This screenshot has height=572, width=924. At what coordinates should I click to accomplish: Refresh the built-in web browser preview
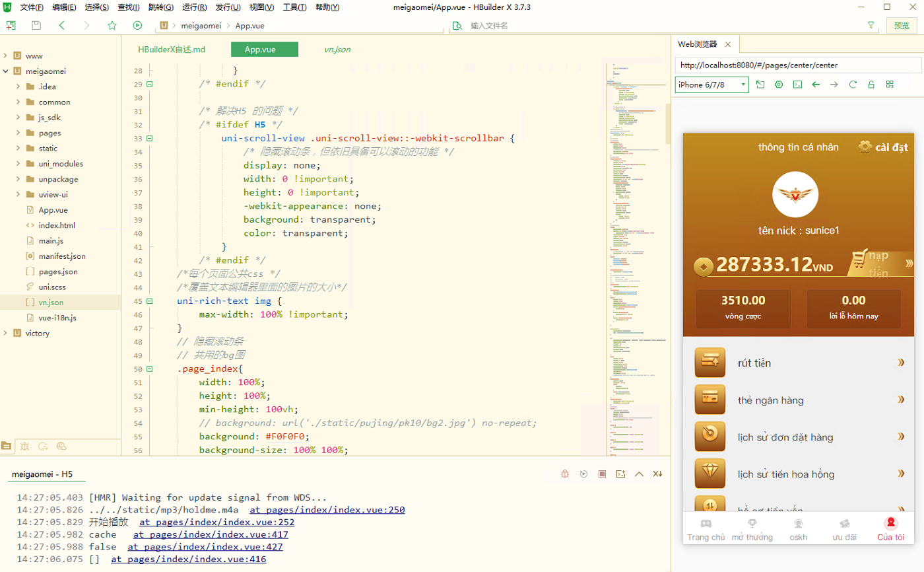click(853, 85)
